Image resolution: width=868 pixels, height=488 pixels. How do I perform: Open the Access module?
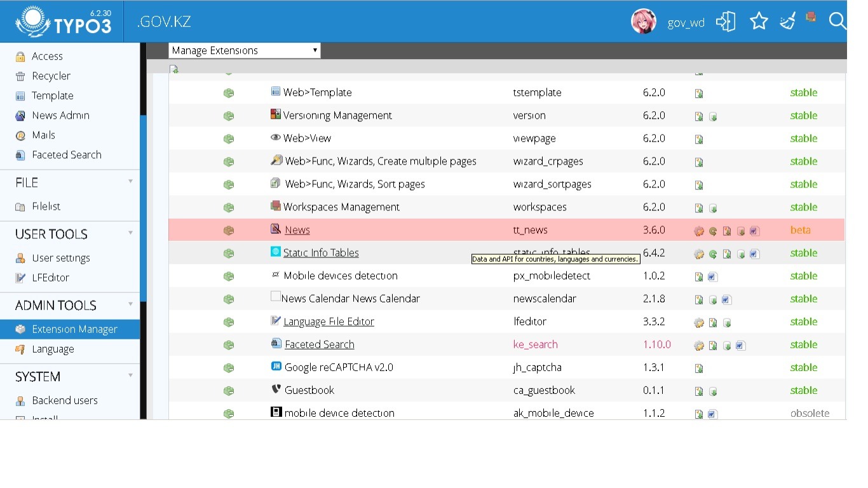click(x=70, y=57)
